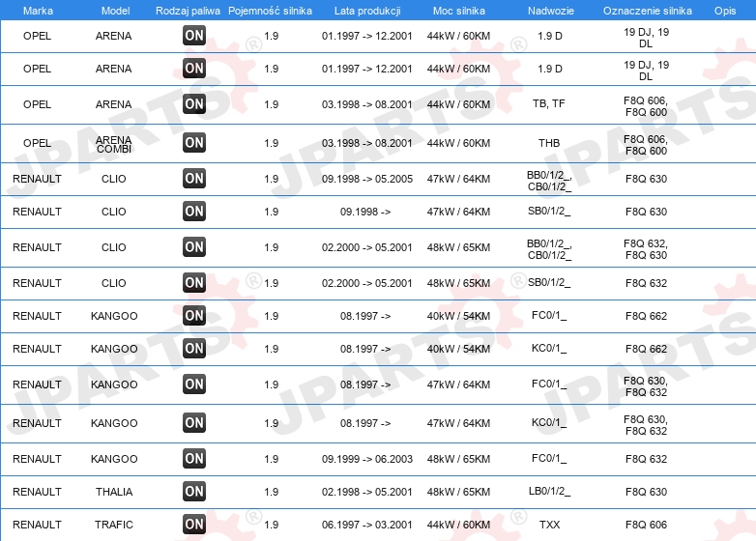This screenshot has width=756, height=541.
Task: Select the production dates 02.1998 -> 05.2001
Action: point(367,492)
